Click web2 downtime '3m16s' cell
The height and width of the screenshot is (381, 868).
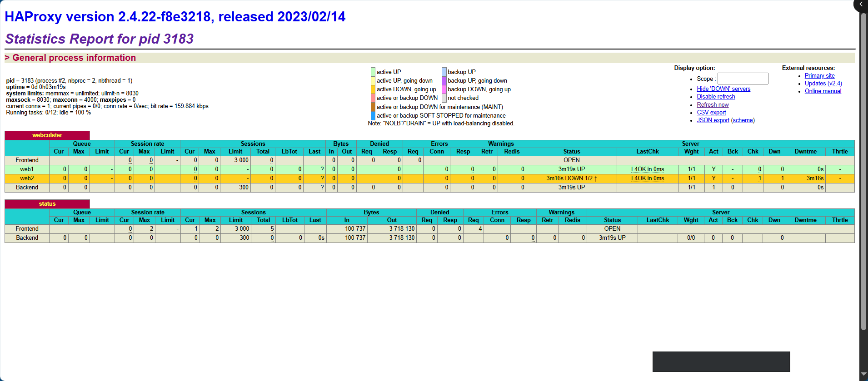coord(815,178)
